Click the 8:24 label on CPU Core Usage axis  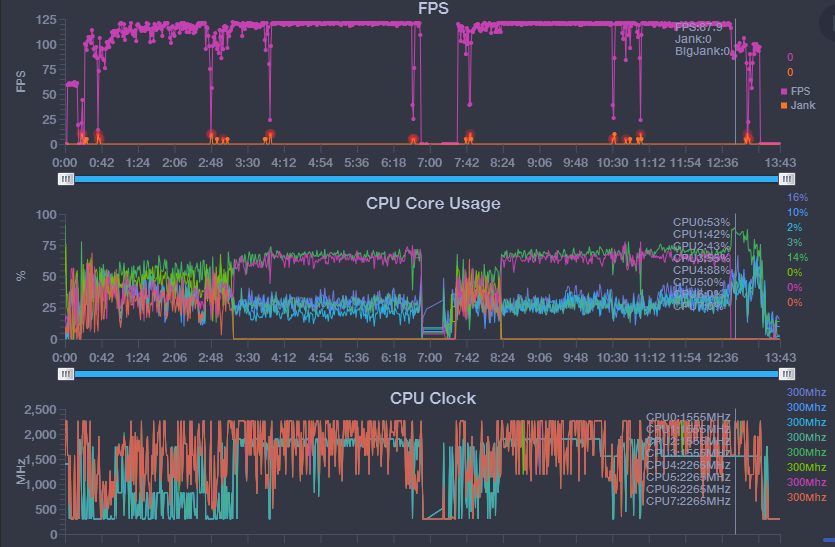click(503, 357)
